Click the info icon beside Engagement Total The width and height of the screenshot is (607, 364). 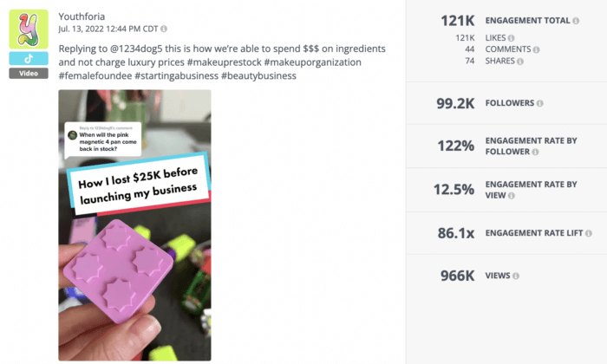[578, 20]
